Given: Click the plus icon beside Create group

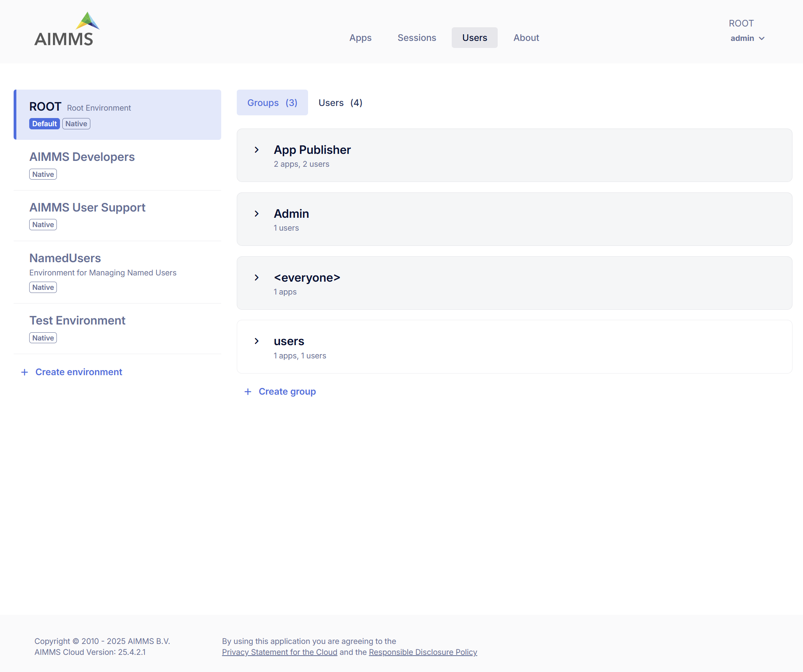Looking at the screenshot, I should coord(248,392).
